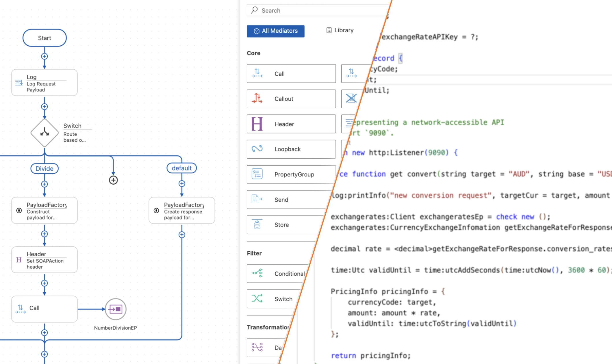
Task: Add mediator via plus below Log node
Action: (44, 107)
